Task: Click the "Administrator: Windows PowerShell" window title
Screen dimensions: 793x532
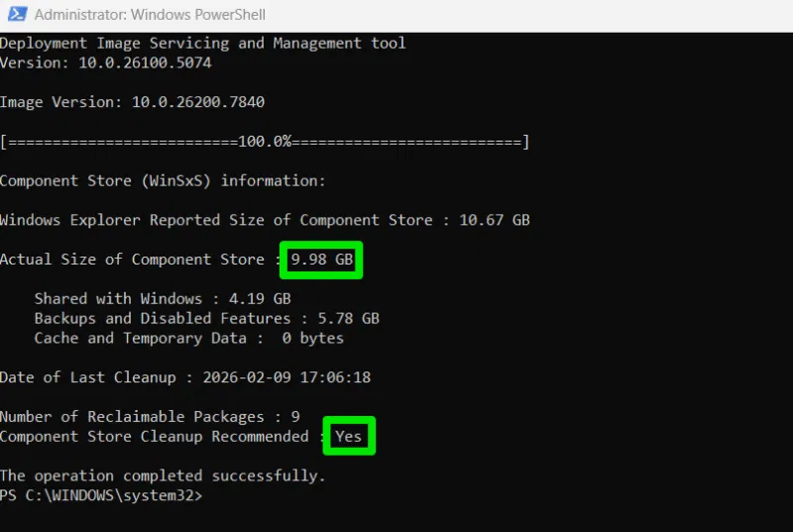Action: click(x=149, y=15)
